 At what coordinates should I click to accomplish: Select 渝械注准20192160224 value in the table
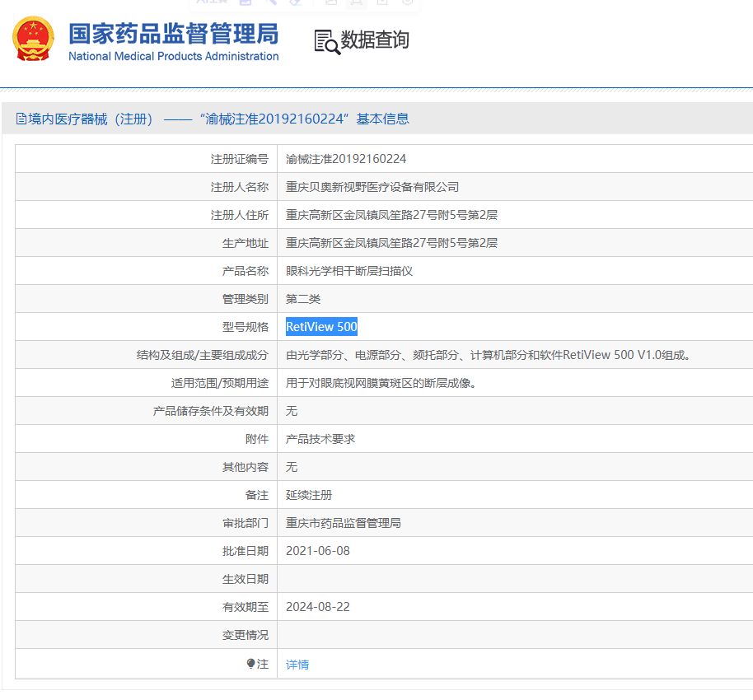tap(346, 159)
